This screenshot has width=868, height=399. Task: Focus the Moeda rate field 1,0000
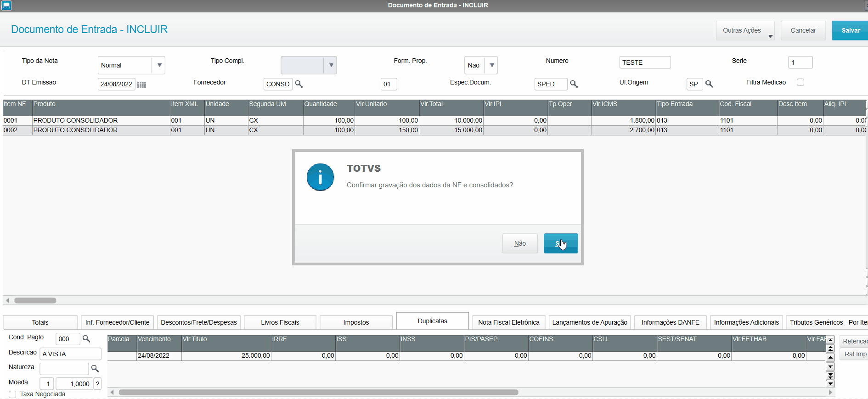(x=74, y=384)
